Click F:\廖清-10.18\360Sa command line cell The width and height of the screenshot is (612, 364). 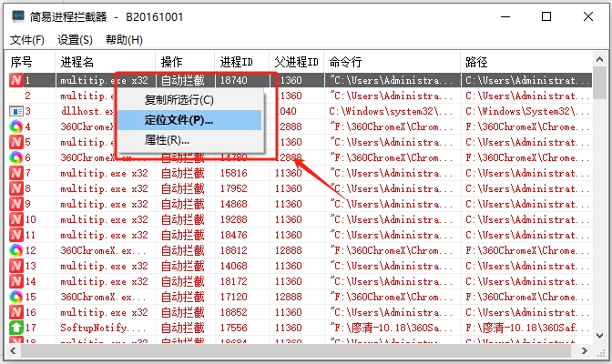(391, 328)
